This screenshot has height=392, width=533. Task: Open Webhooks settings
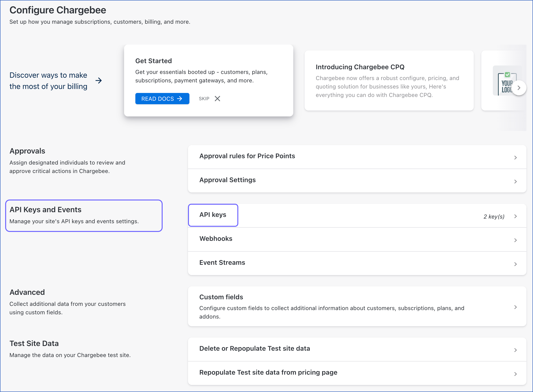357,239
